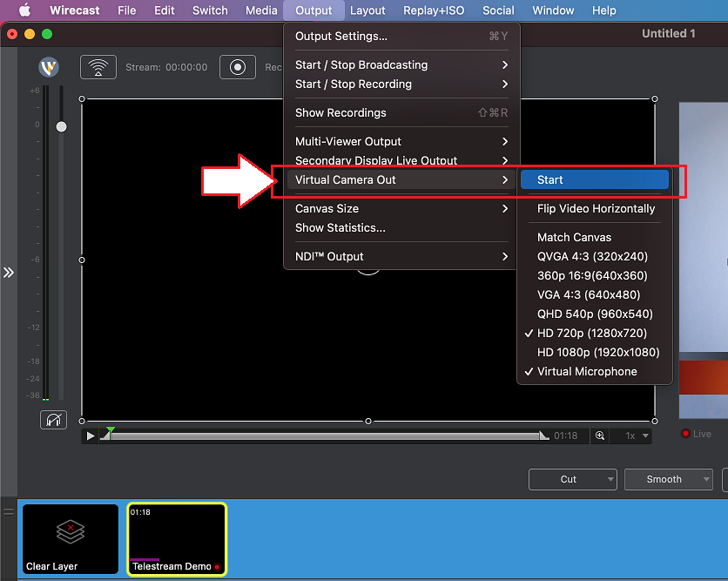The width and height of the screenshot is (728, 581).
Task: Open the Smooth transition dropdown
Action: click(x=668, y=479)
